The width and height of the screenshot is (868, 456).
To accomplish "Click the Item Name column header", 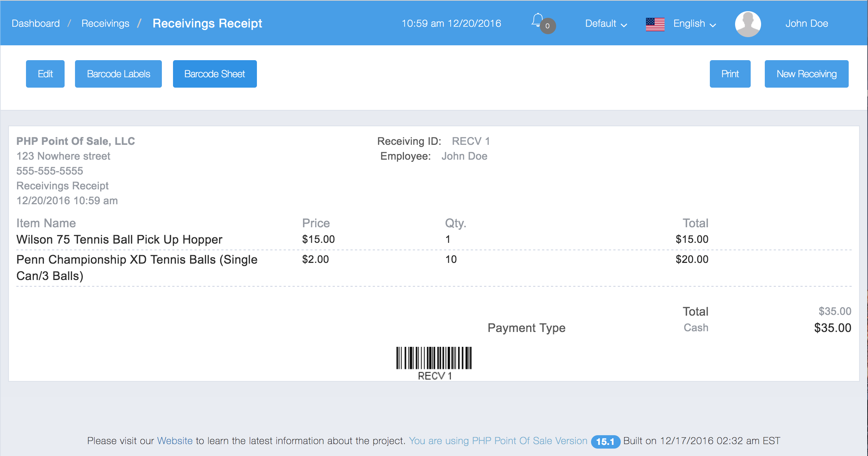I will [46, 223].
